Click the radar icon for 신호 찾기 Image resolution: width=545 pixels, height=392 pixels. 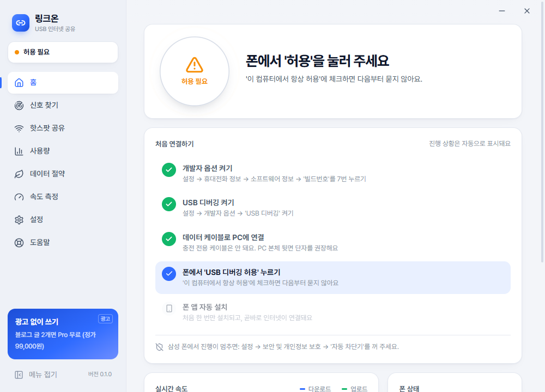19,106
